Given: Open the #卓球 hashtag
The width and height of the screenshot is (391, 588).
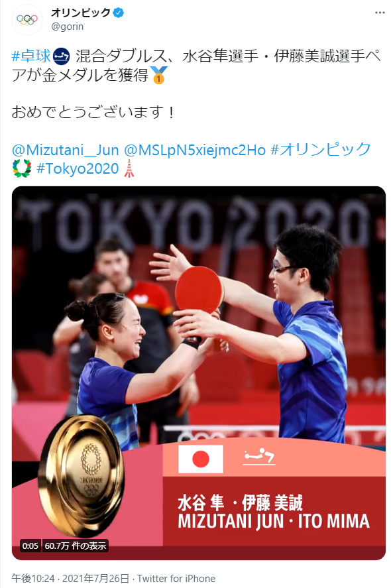Looking at the screenshot, I should [x=31, y=56].
